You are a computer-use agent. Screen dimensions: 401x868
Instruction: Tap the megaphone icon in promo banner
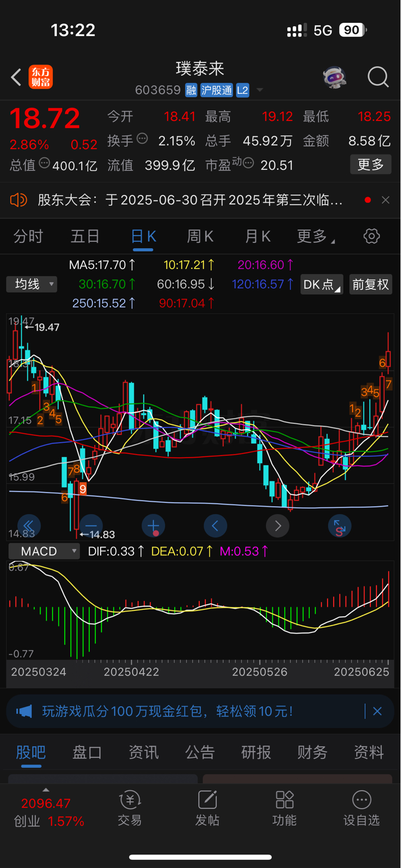click(x=24, y=711)
